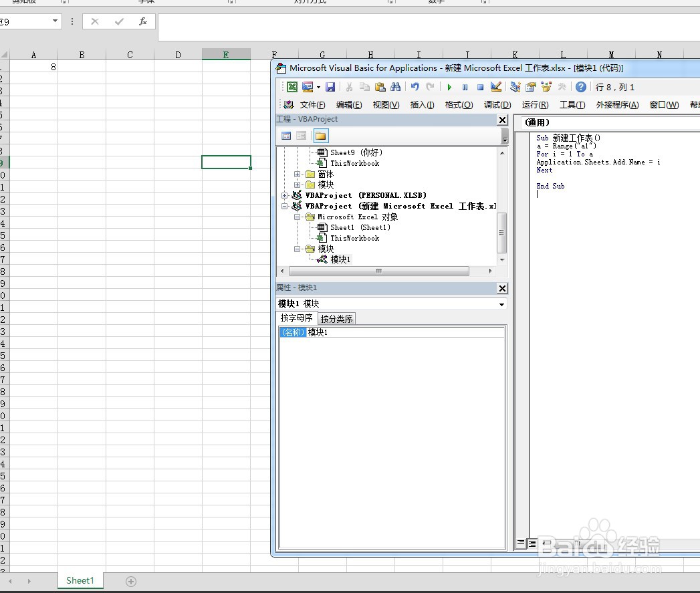Click VBA menu bar system icon
This screenshot has width=700, height=593.
click(x=289, y=104)
